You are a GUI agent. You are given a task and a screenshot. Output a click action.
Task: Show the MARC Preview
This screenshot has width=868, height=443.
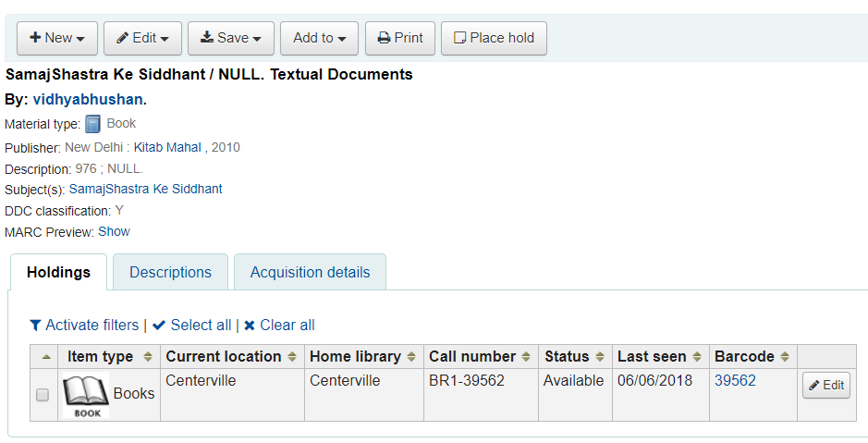(x=114, y=231)
